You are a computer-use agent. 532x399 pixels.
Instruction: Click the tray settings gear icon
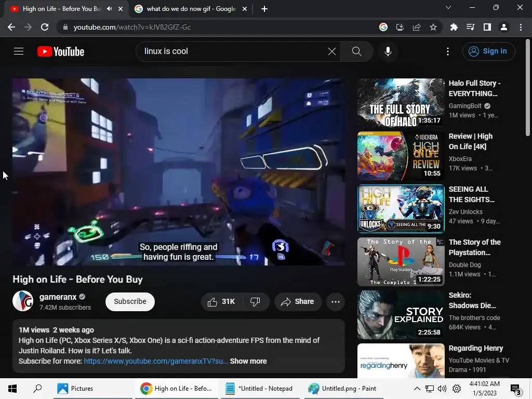[x=457, y=389]
